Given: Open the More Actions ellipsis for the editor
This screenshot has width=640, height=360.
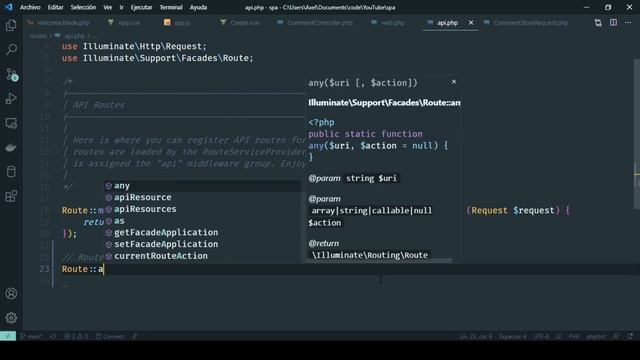Looking at the screenshot, I should point(628,23).
